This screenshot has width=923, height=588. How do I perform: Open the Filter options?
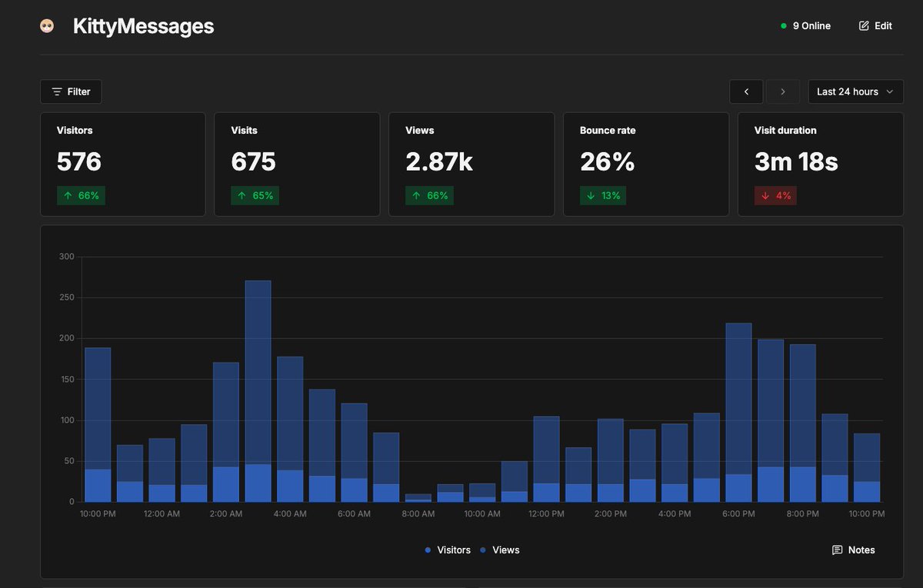tap(71, 91)
